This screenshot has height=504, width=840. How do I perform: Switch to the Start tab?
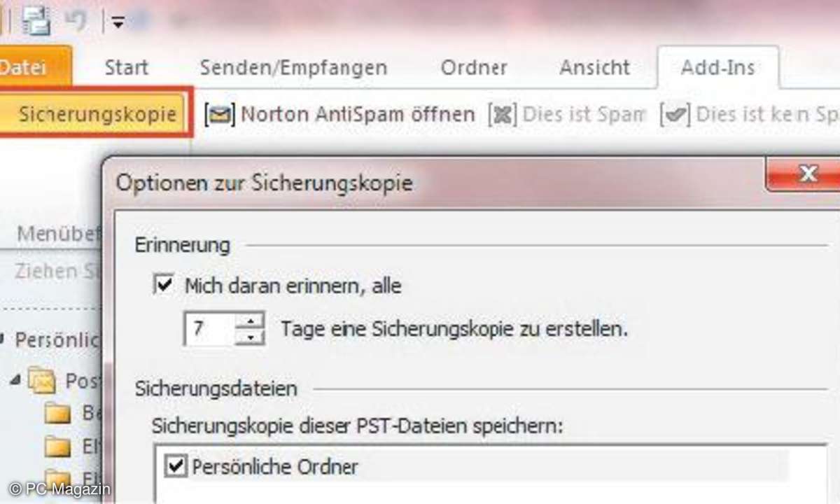click(126, 68)
